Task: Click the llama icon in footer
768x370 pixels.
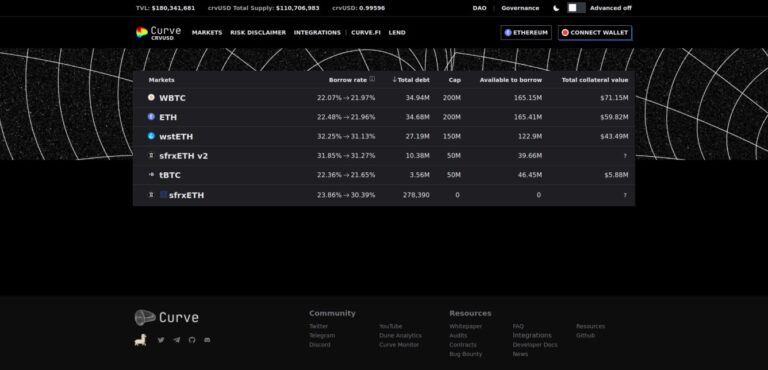Action: (141, 340)
